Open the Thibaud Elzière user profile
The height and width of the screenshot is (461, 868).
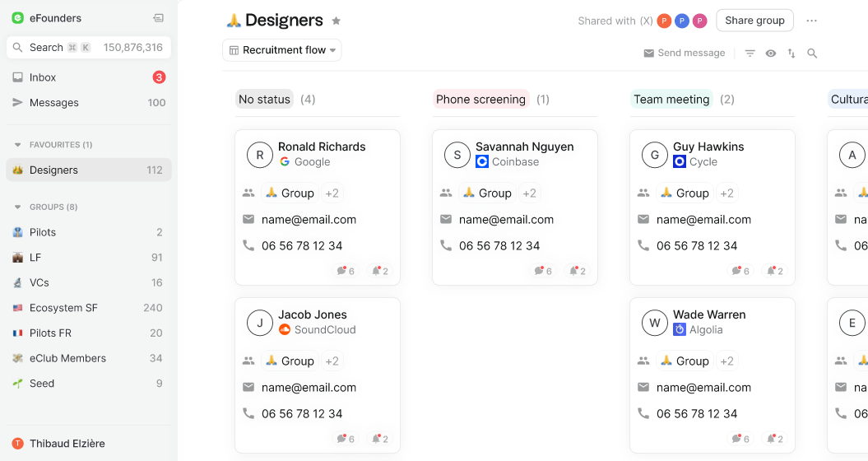tap(58, 443)
